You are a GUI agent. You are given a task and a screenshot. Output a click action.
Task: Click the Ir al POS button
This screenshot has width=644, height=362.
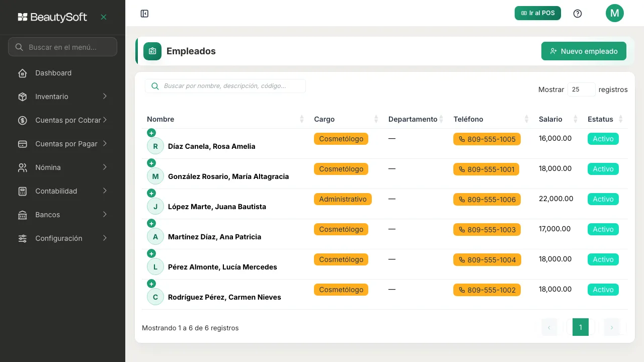(x=538, y=13)
